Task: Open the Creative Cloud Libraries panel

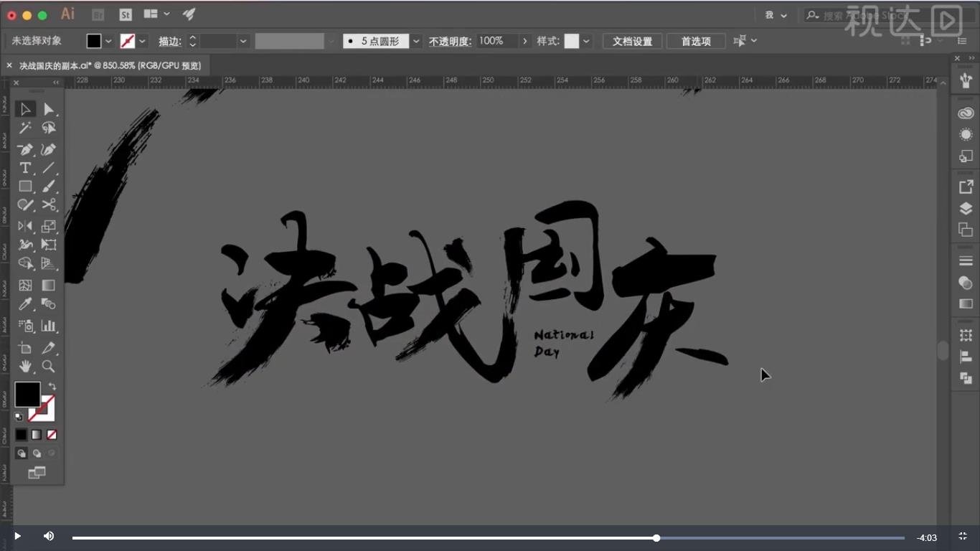Action: 966,113
